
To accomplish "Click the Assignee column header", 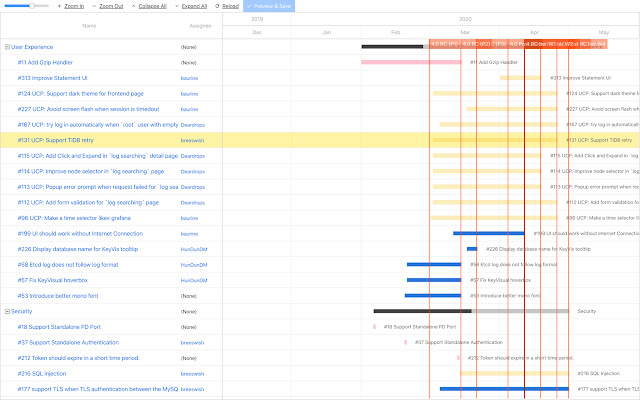I will click(200, 26).
